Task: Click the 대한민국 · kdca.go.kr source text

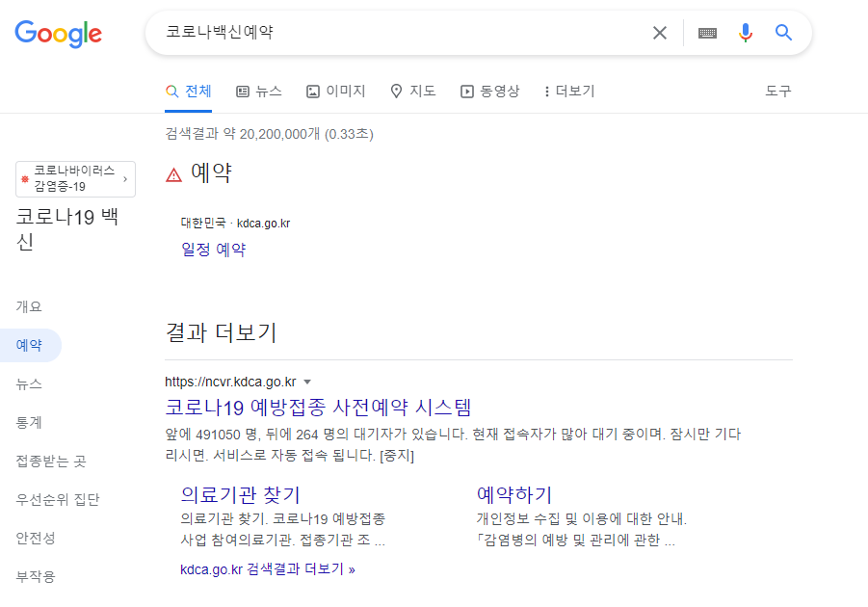Action: click(235, 224)
